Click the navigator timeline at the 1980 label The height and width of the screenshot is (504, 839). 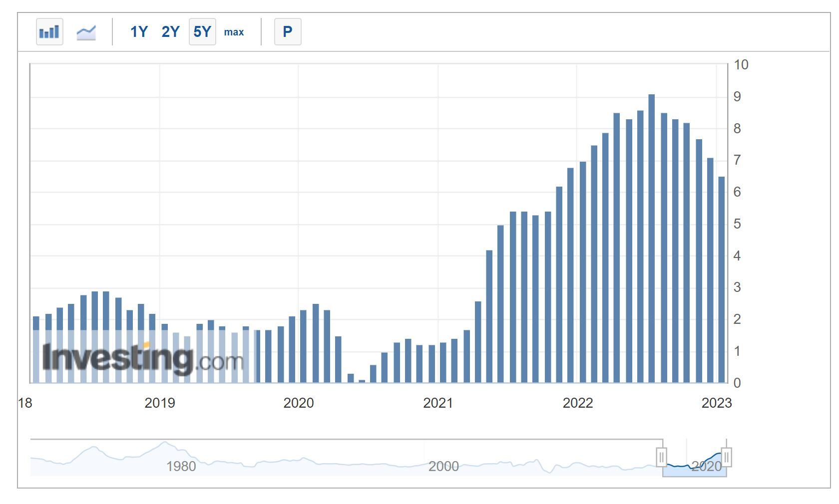(181, 466)
